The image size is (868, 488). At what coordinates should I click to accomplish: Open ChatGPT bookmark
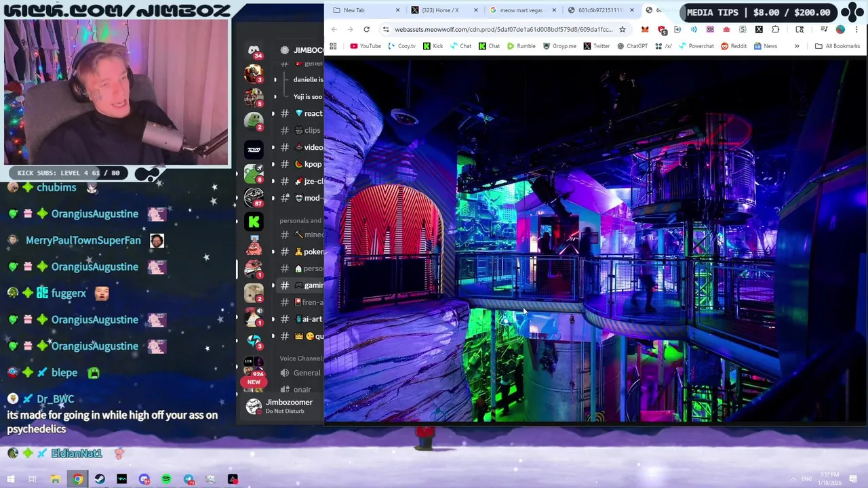click(x=632, y=46)
